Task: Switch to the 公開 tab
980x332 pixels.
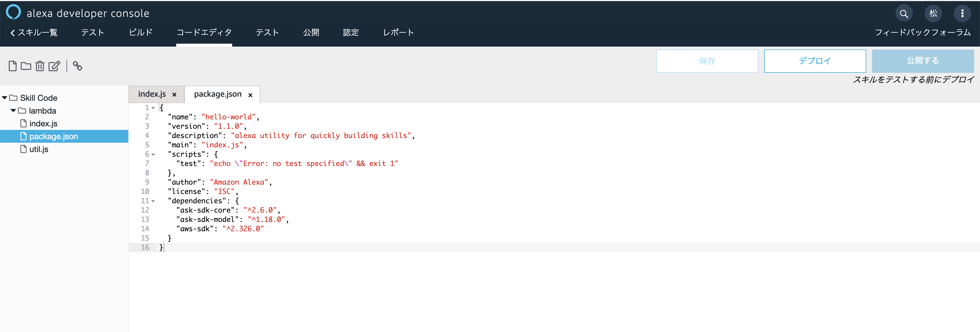Action: point(311,33)
